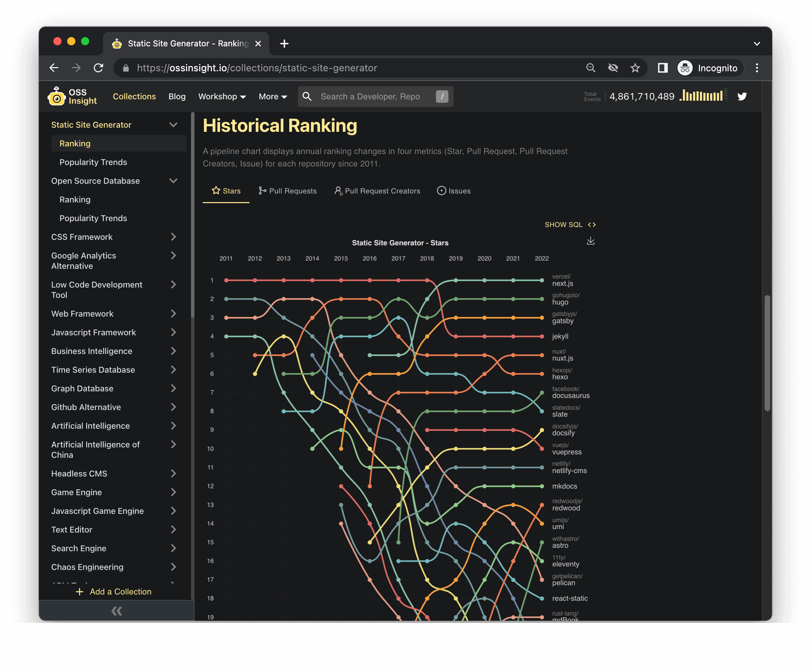Switch to the Issues tab

[453, 191]
